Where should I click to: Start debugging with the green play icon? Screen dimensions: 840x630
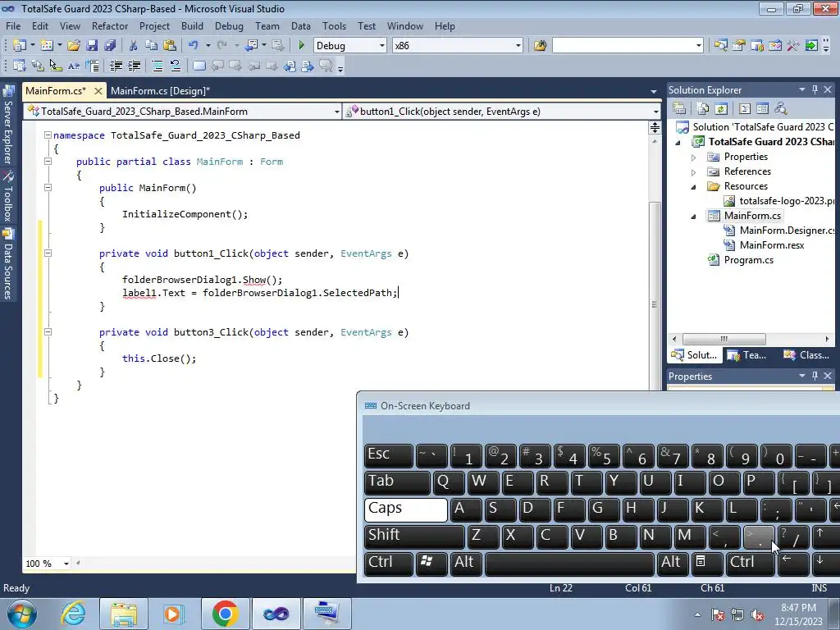coord(301,46)
